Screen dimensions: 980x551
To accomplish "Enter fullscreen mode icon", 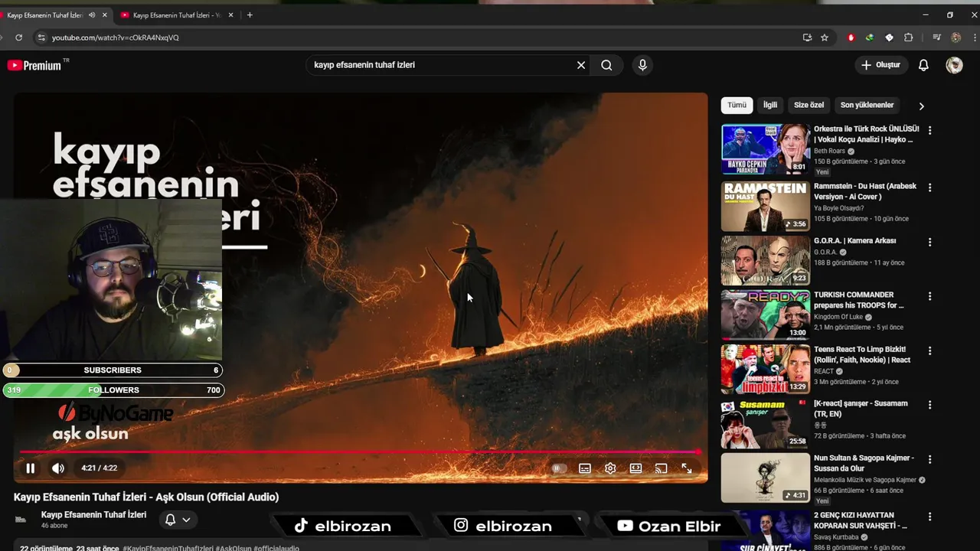I will (x=687, y=468).
